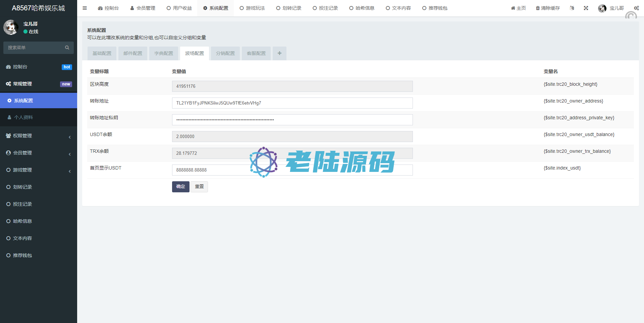
Task: Click the 清除缓存 trash icon
Action: point(538,8)
